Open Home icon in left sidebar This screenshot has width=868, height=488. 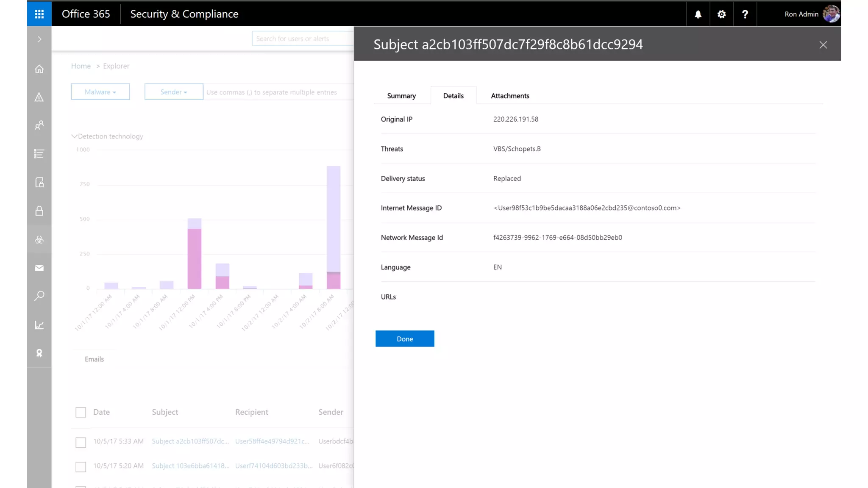[x=39, y=69]
